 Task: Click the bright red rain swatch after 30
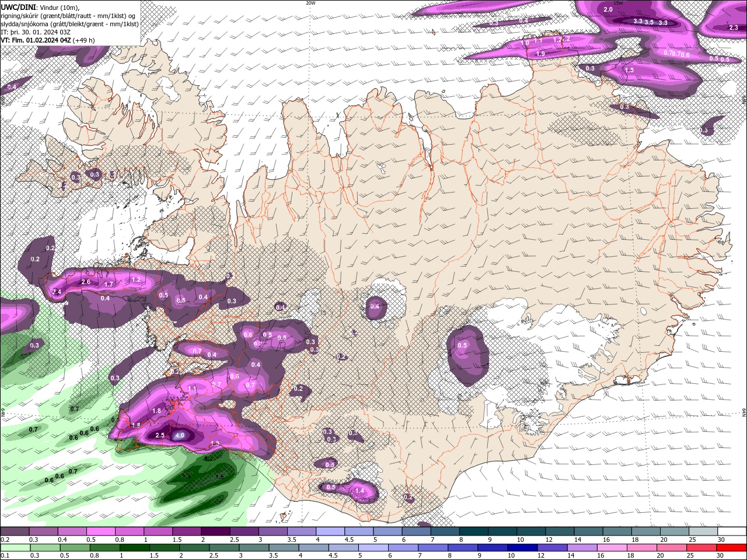coord(732,548)
